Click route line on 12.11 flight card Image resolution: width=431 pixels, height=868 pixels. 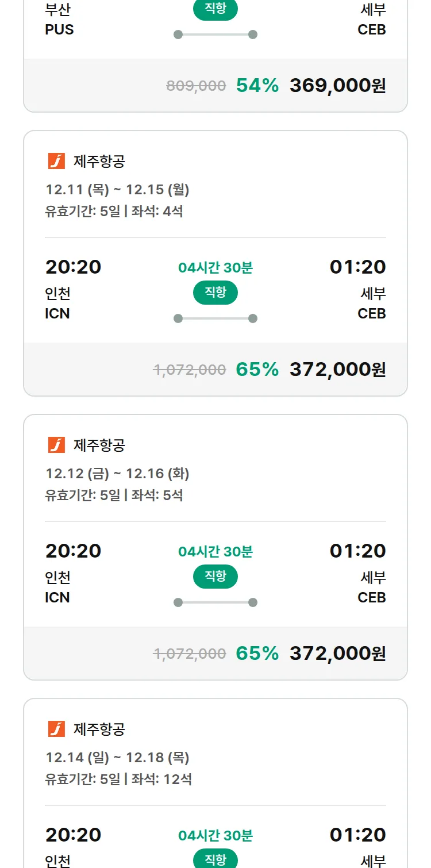215,318
